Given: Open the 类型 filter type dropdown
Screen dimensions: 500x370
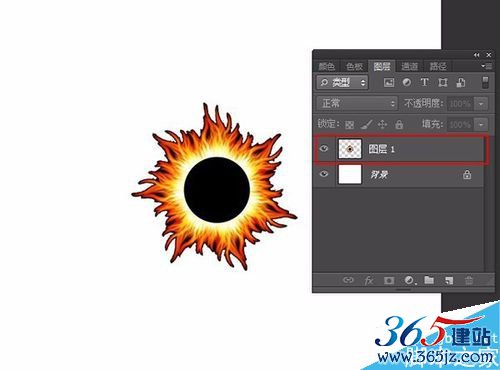Looking at the screenshot, I should tap(342, 82).
